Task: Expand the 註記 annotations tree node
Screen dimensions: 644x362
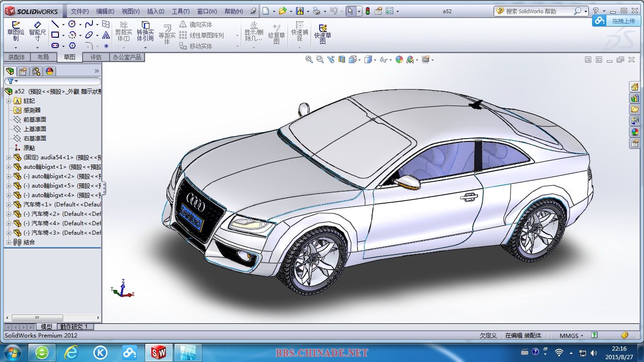Action: pos(8,101)
